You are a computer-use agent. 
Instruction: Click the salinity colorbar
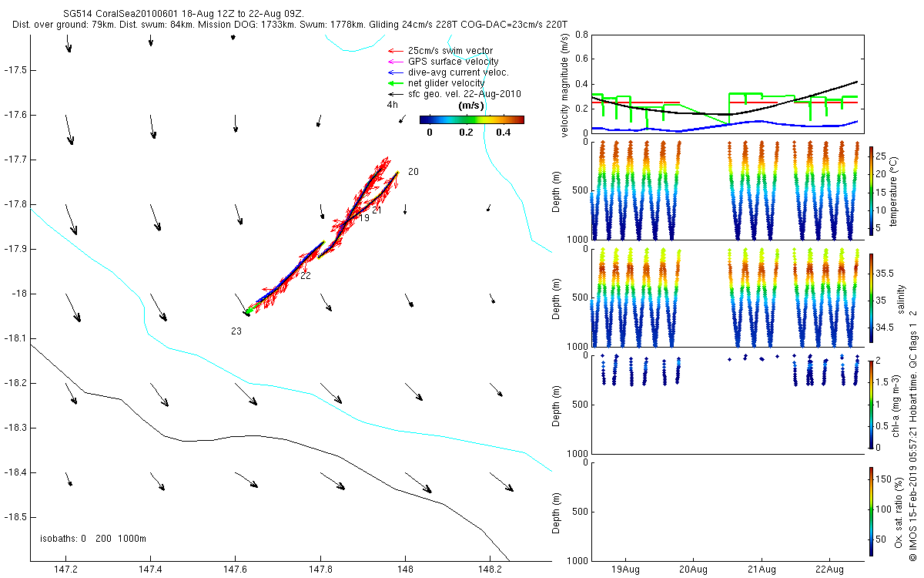point(871,298)
